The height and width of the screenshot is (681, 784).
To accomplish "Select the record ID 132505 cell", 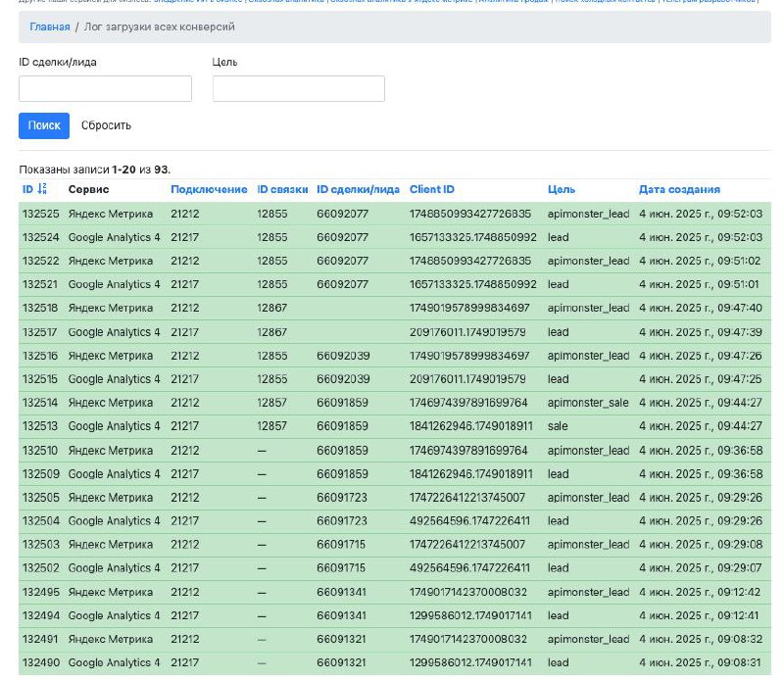I will (x=40, y=498).
